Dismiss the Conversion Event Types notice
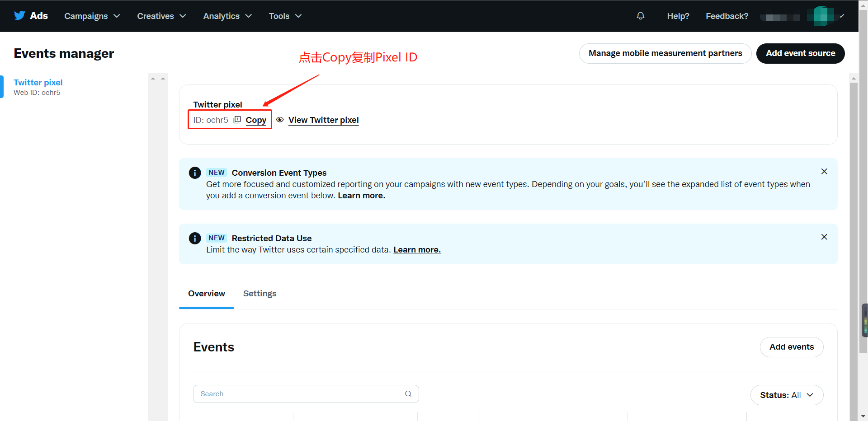The width and height of the screenshot is (868, 421). tap(824, 171)
